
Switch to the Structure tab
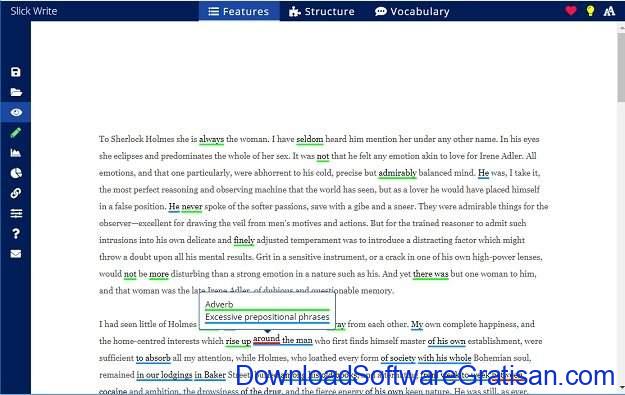click(322, 12)
